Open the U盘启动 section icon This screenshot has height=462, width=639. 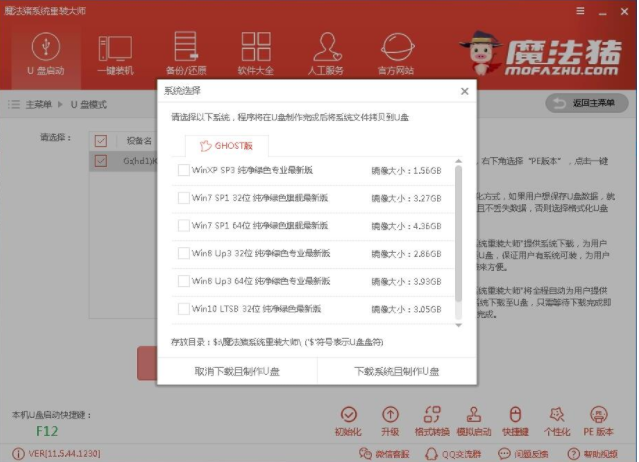coord(46,46)
